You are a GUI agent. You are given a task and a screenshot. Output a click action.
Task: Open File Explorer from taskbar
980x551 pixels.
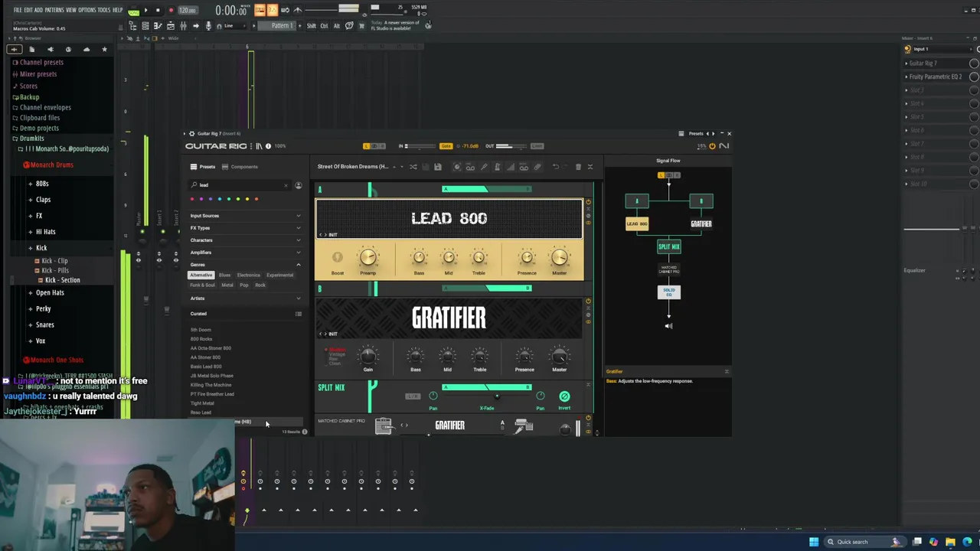pyautogui.click(x=950, y=542)
